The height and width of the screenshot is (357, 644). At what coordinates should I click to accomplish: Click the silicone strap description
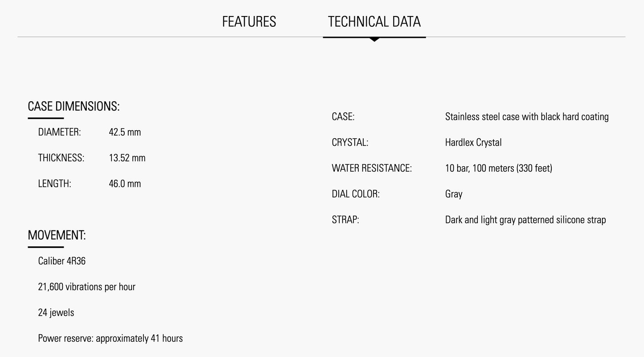point(525,220)
